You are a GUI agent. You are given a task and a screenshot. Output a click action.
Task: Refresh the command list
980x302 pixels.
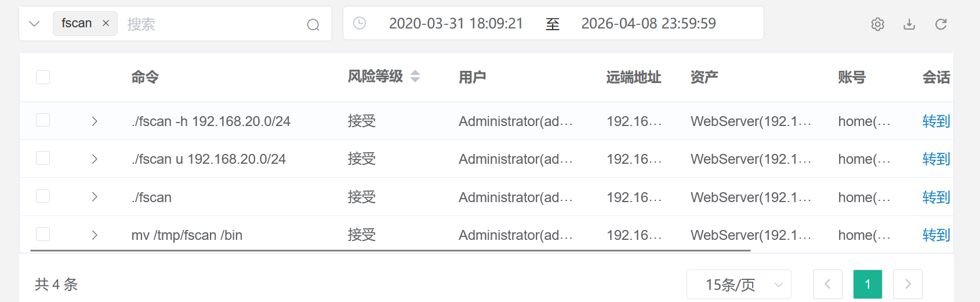[941, 24]
